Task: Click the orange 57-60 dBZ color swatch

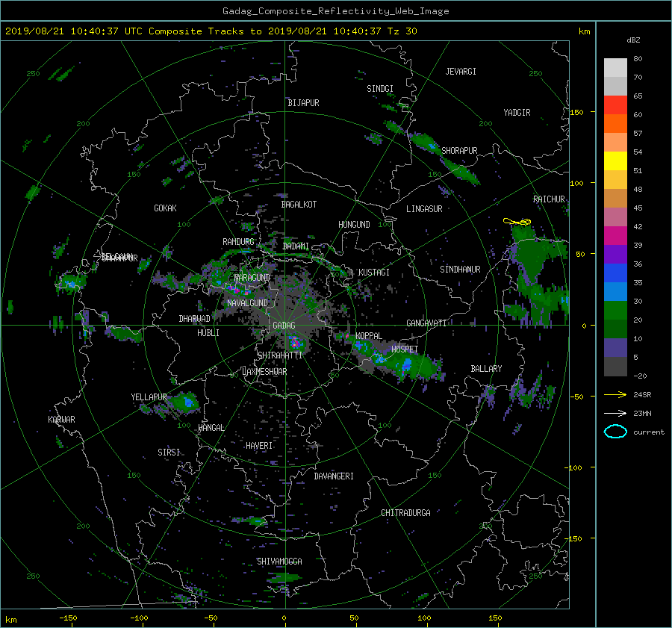Action: tap(615, 123)
